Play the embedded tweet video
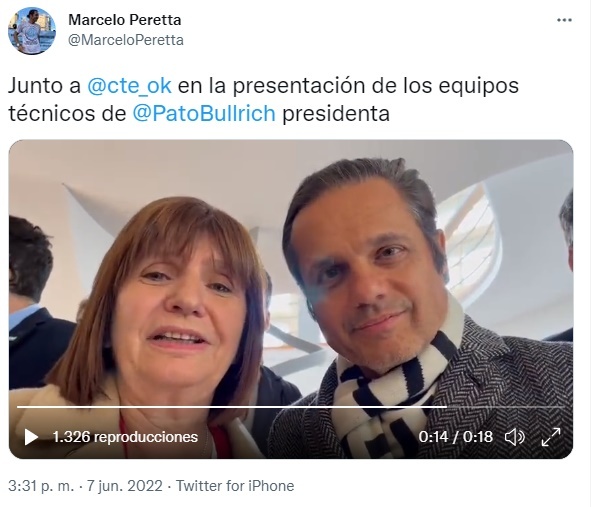This screenshot has width=599, height=507. coord(31,437)
